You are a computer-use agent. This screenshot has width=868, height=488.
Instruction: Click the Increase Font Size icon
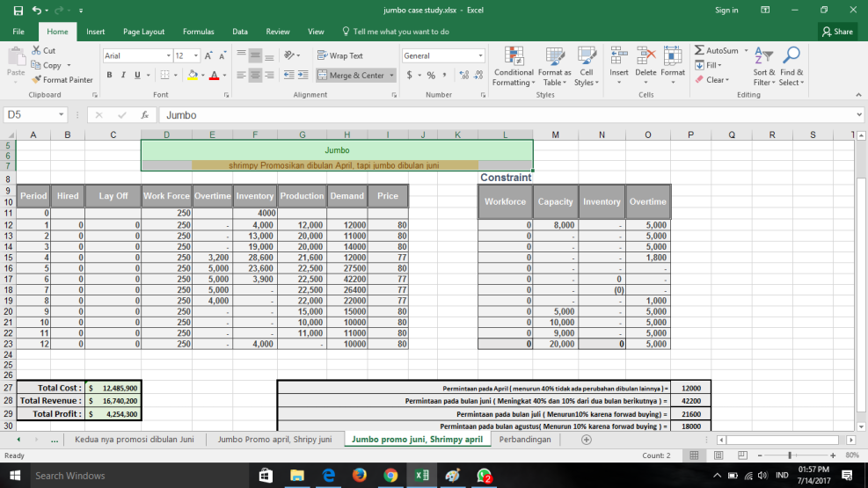(208, 55)
